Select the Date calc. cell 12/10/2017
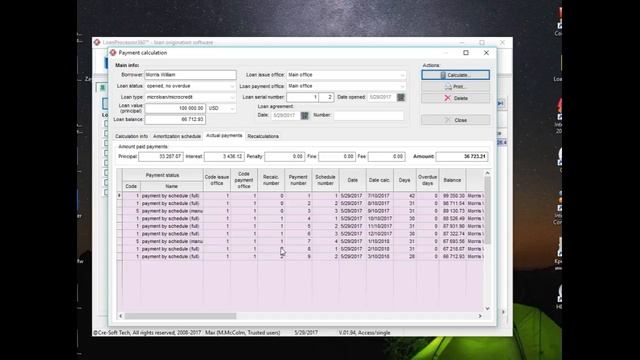Screen dimensions: 640x360 (380, 234)
